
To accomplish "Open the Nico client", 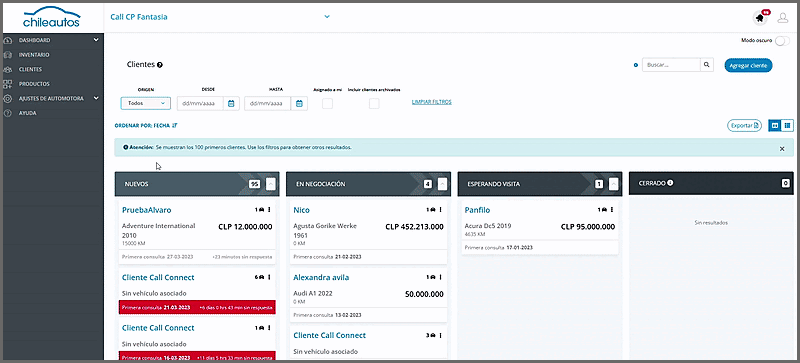I will tap(302, 210).
